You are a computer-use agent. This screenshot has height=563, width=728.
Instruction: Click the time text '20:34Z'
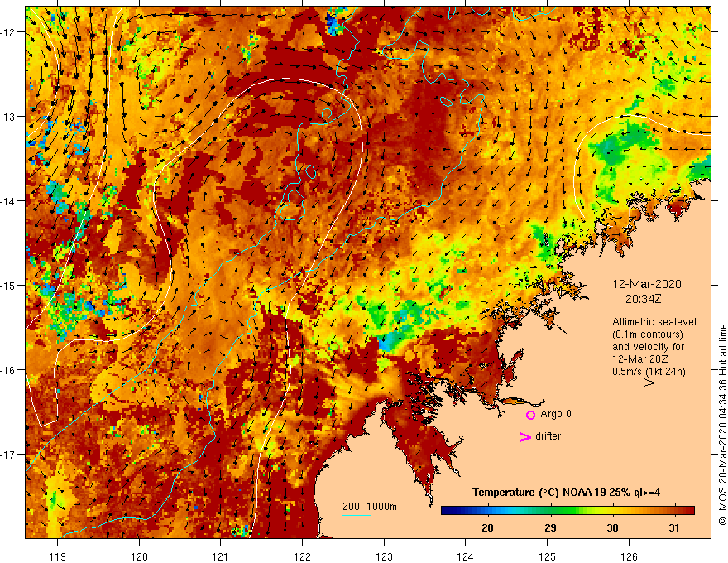643,299
